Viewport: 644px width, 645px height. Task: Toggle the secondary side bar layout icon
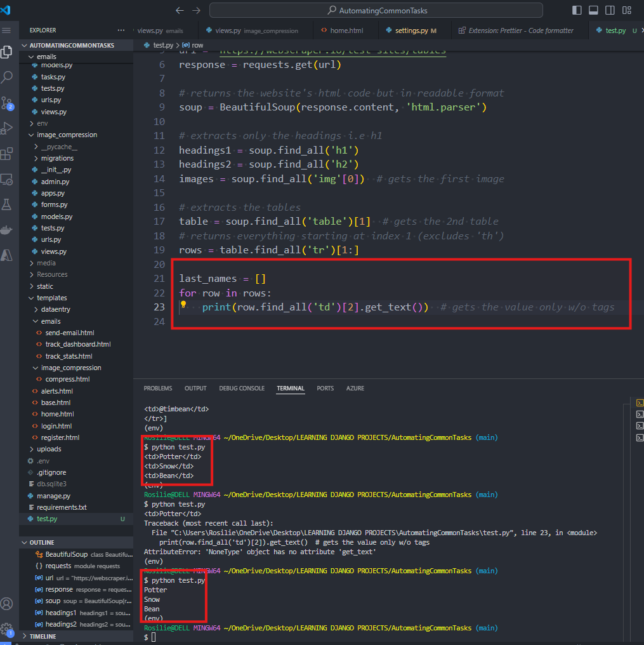point(610,10)
